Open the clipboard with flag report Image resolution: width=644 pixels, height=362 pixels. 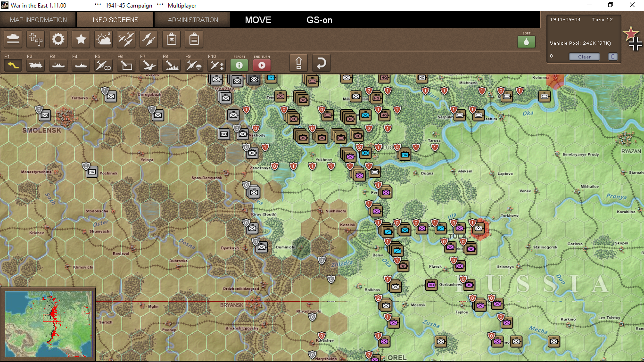point(172,39)
